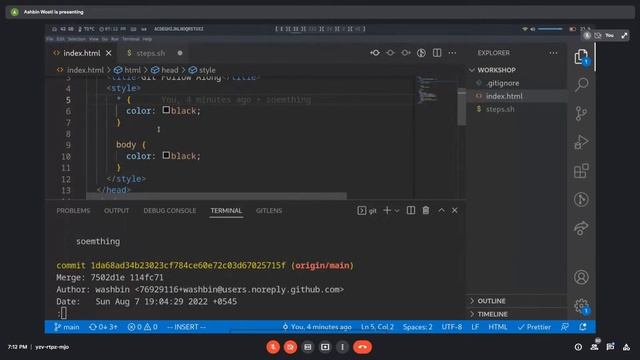The height and width of the screenshot is (360, 640).
Task: Click the editor horizontal scrollbar
Action: [x=216, y=196]
